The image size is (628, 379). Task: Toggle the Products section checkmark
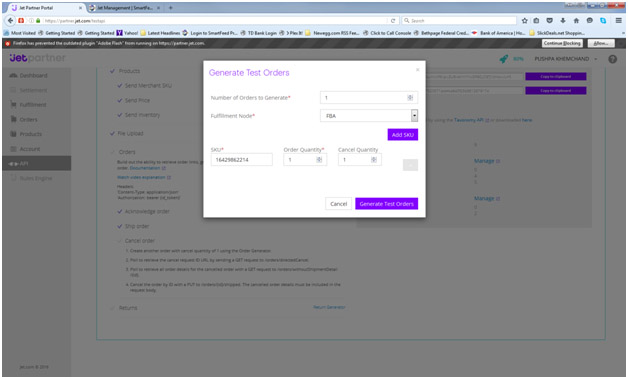pyautogui.click(x=113, y=71)
